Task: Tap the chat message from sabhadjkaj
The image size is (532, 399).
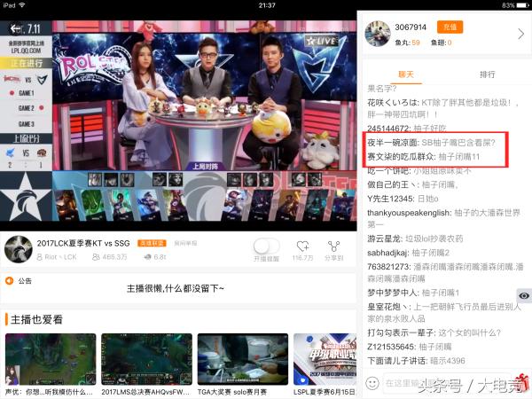Action: tap(409, 253)
